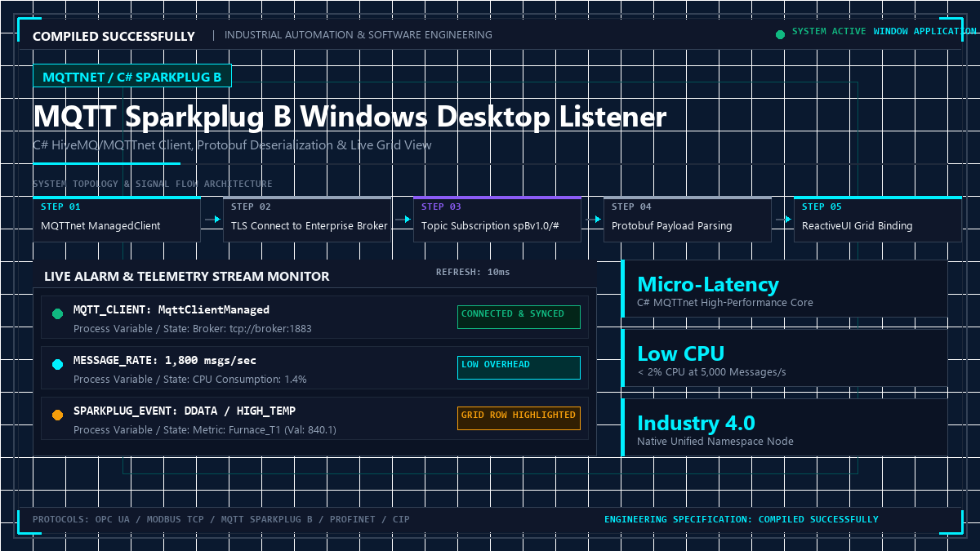Click ENGINEERING SPECIFICATION: COMPILED SUCCESSFULLY footer
Viewport: 980px width, 551px height.
pyautogui.click(x=742, y=519)
